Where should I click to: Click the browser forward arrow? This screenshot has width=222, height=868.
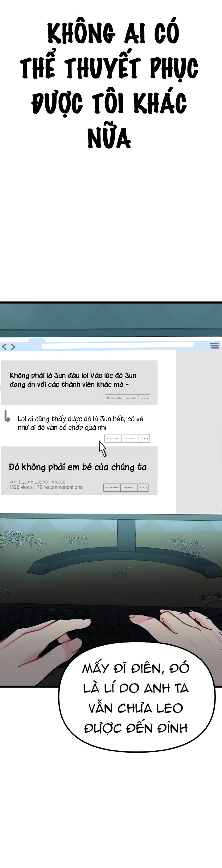13,347
